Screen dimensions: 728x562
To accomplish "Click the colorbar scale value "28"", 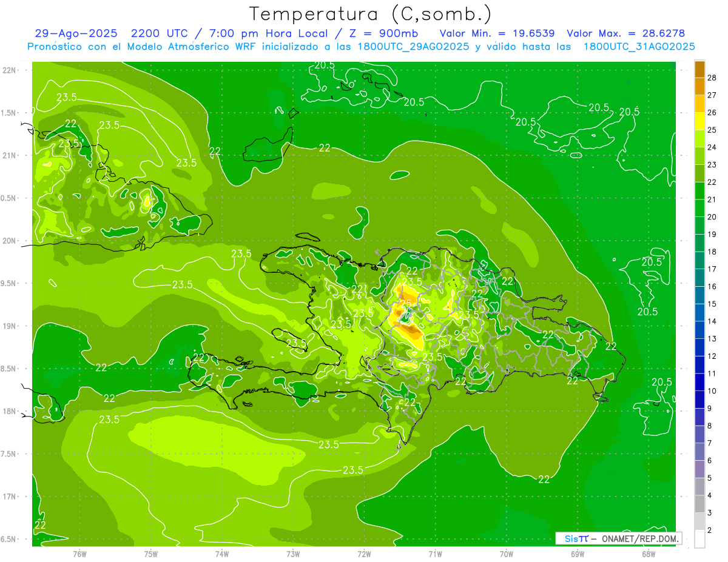I will click(x=712, y=78).
